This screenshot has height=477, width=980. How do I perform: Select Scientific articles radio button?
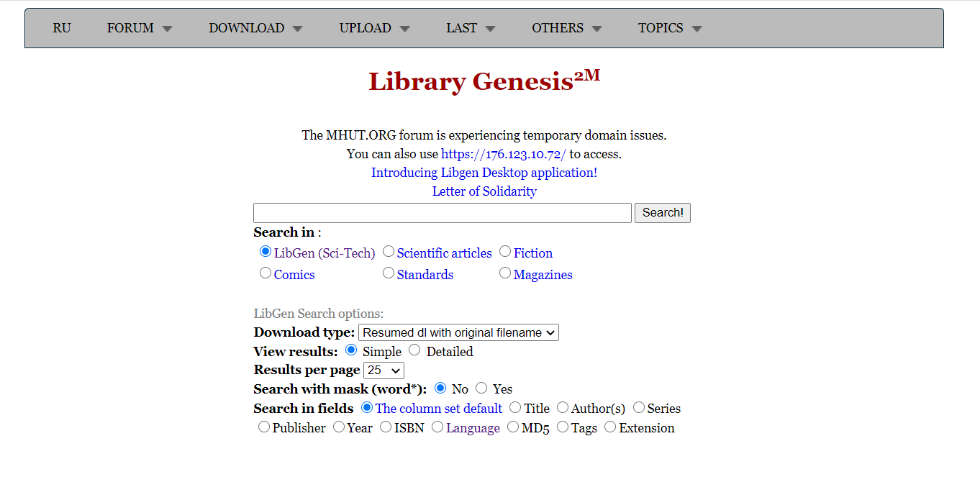(389, 252)
